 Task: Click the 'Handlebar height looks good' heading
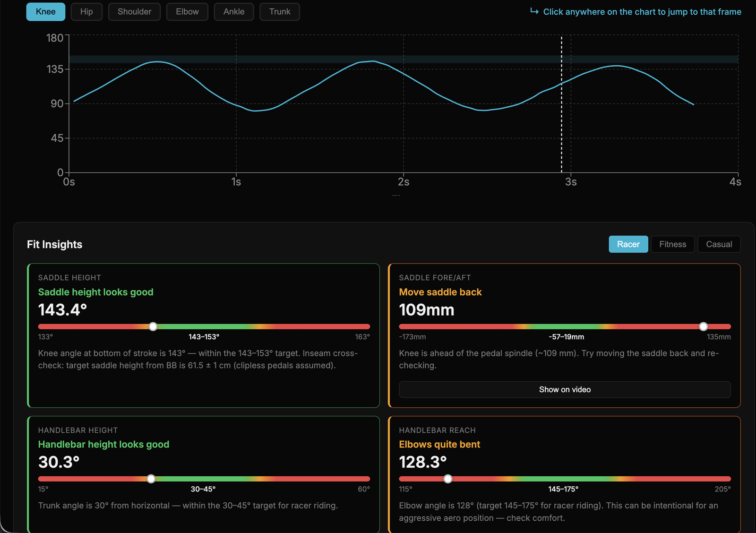click(x=103, y=444)
